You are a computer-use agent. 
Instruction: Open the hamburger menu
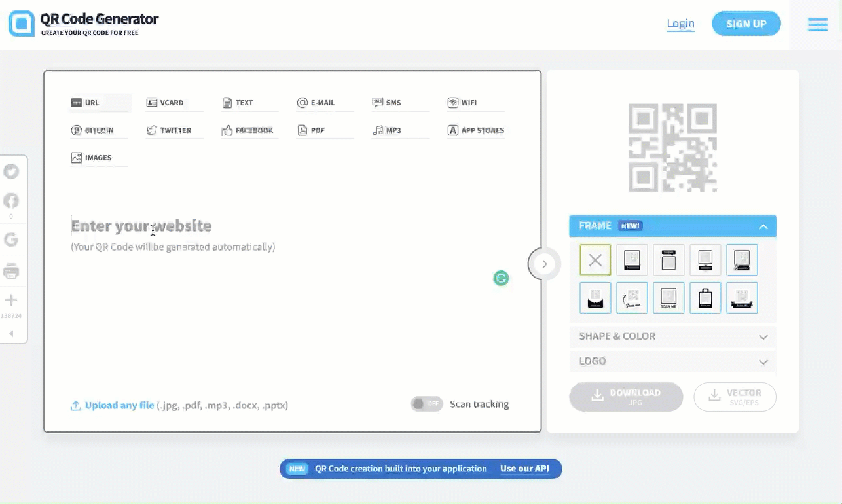coord(817,24)
